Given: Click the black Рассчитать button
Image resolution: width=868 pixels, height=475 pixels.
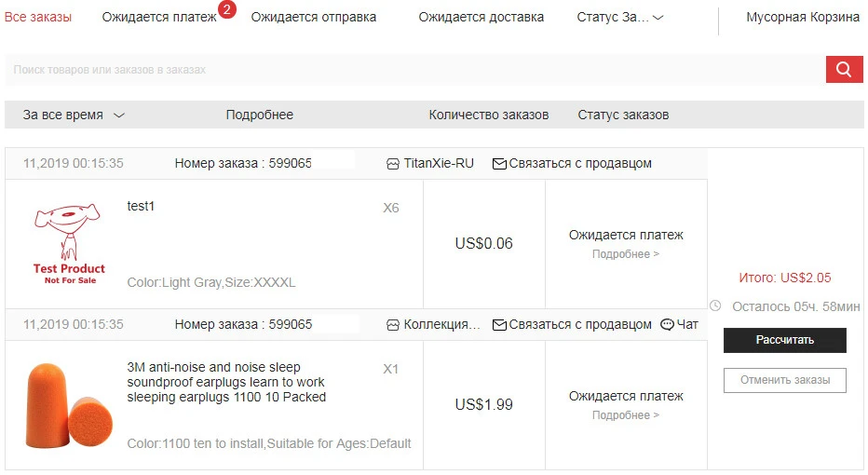Looking at the screenshot, I should 785,340.
